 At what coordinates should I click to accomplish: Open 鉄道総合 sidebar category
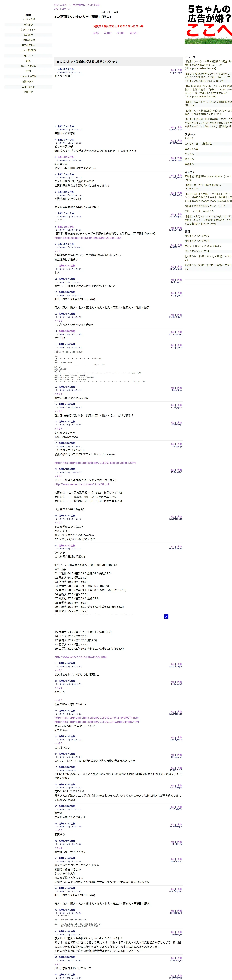pyautogui.click(x=28, y=35)
